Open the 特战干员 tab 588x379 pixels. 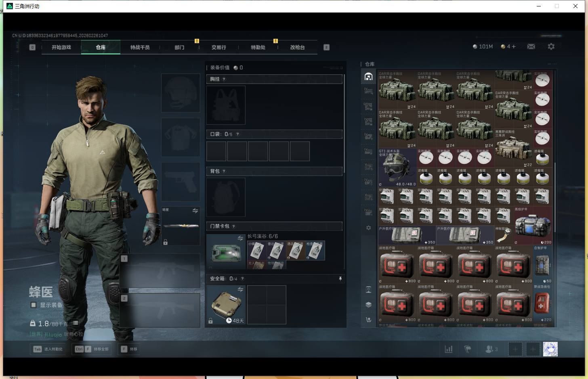(x=140, y=47)
